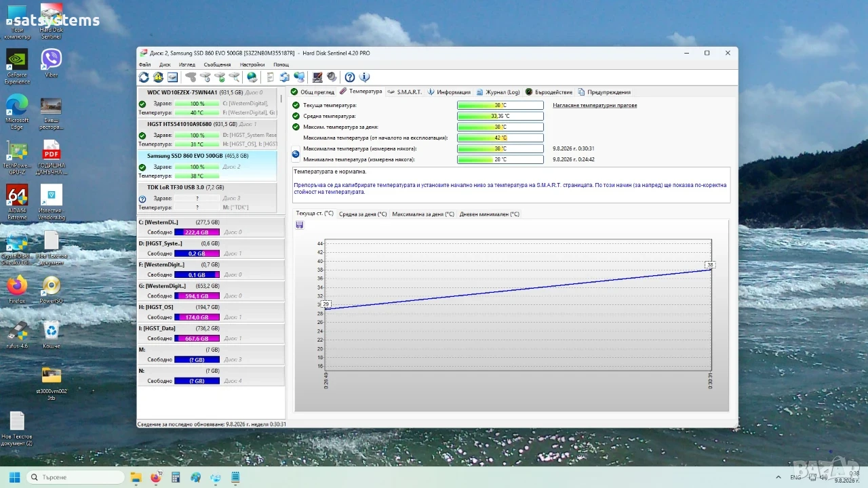
Task: Open rufus-4.6 desktop icon
Action: click(x=17, y=335)
